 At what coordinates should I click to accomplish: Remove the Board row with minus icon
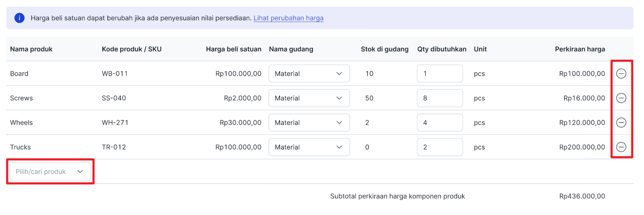pyautogui.click(x=621, y=74)
